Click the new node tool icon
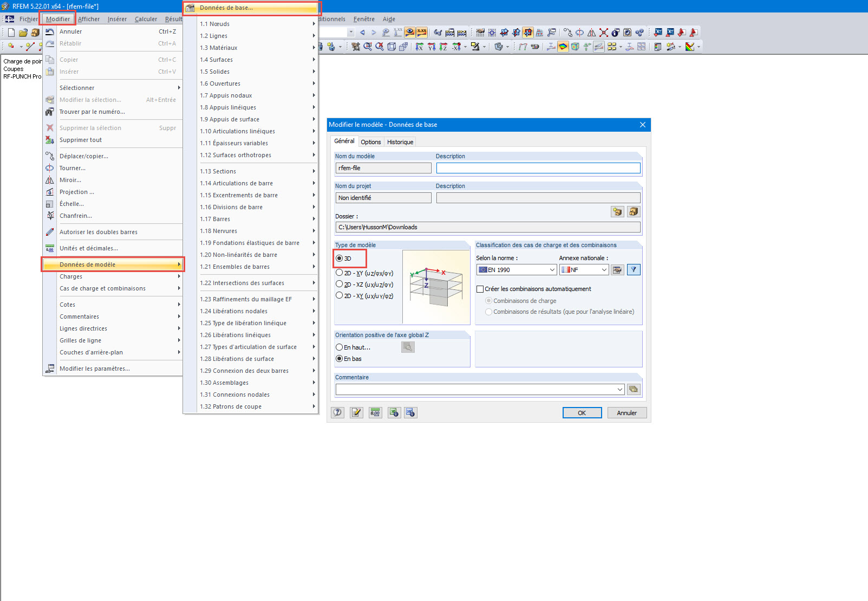This screenshot has width=868, height=601. click(x=11, y=47)
